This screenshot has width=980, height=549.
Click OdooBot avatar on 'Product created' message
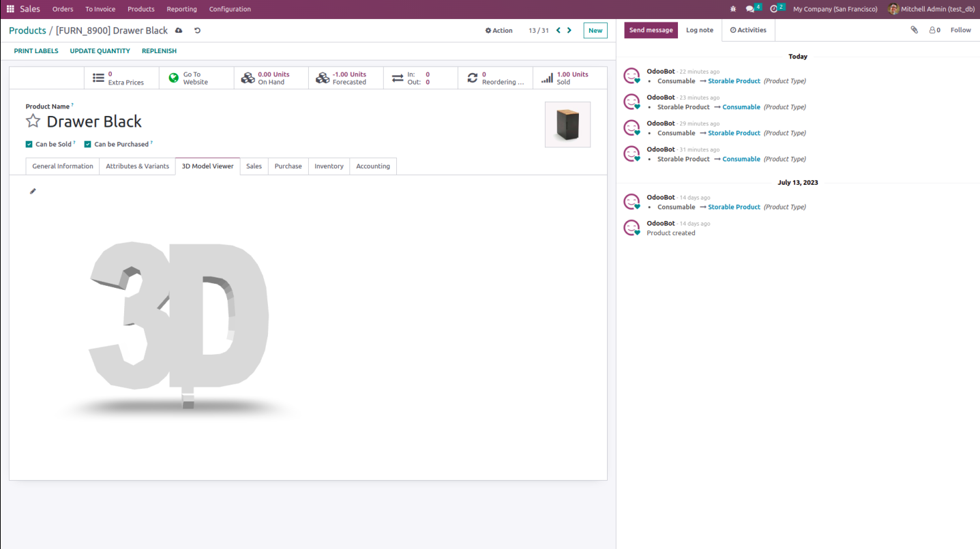point(633,228)
